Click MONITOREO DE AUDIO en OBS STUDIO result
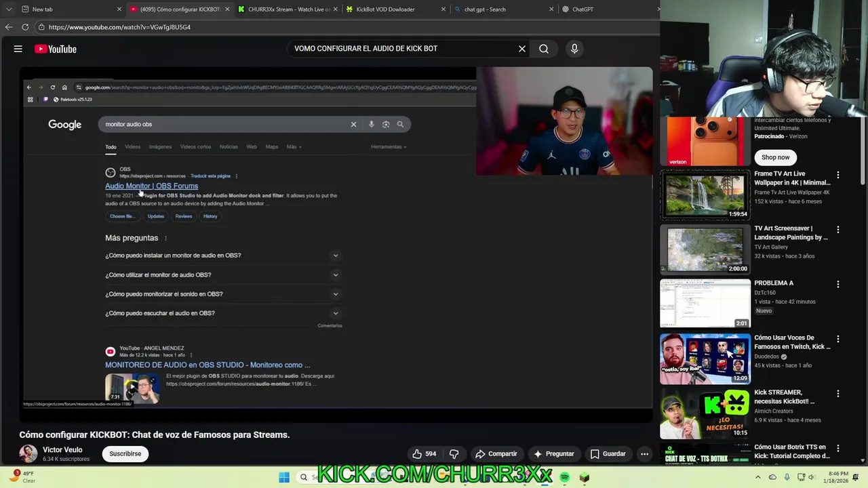This screenshot has height=488, width=868. [208, 365]
